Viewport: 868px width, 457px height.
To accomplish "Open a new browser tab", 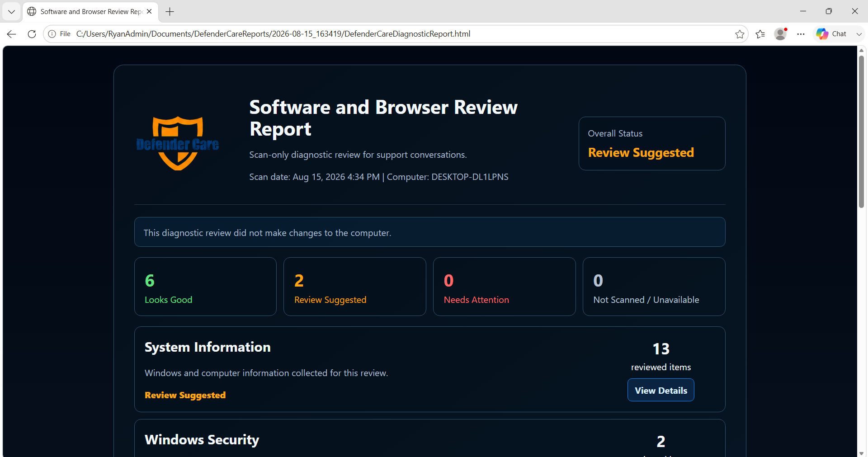I will point(170,12).
